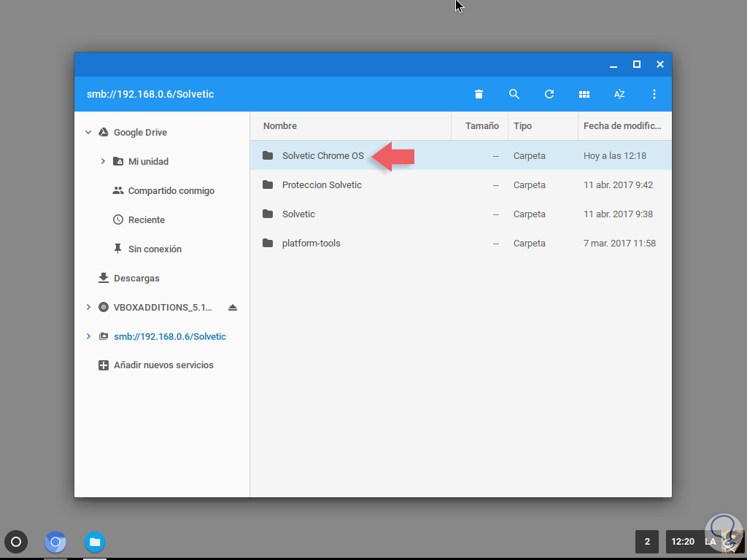The image size is (747, 560).
Task: Open Compartido conmigo
Action: [171, 190]
